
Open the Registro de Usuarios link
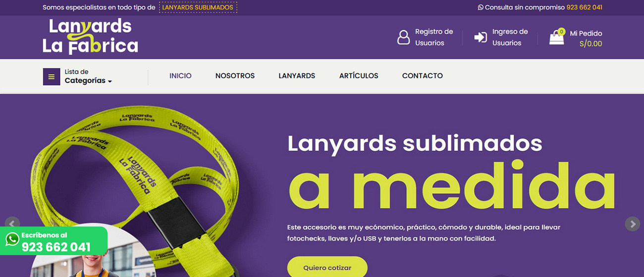pyautogui.click(x=434, y=37)
